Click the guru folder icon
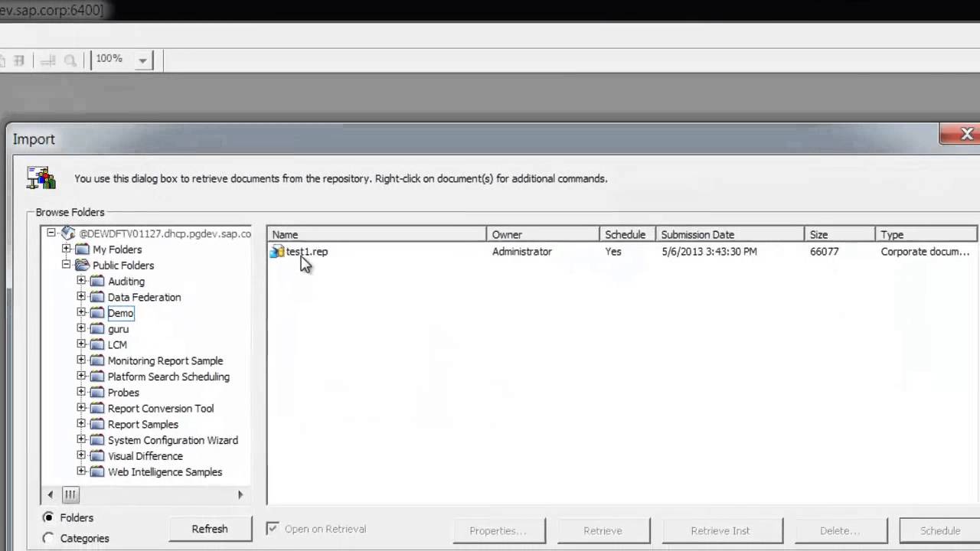980x551 pixels. (97, 329)
